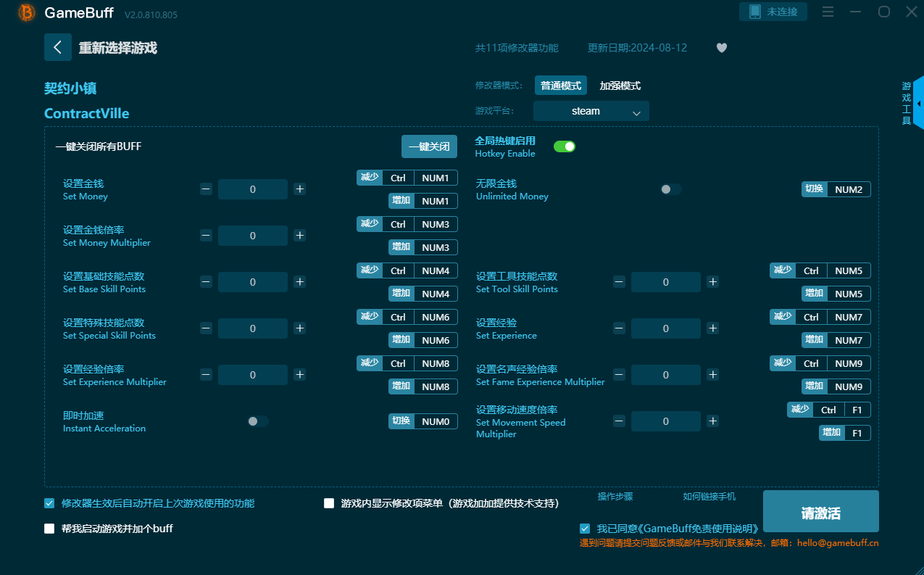Image resolution: width=924 pixels, height=575 pixels.
Task: Increase Set Money with plus icon
Action: pos(300,189)
